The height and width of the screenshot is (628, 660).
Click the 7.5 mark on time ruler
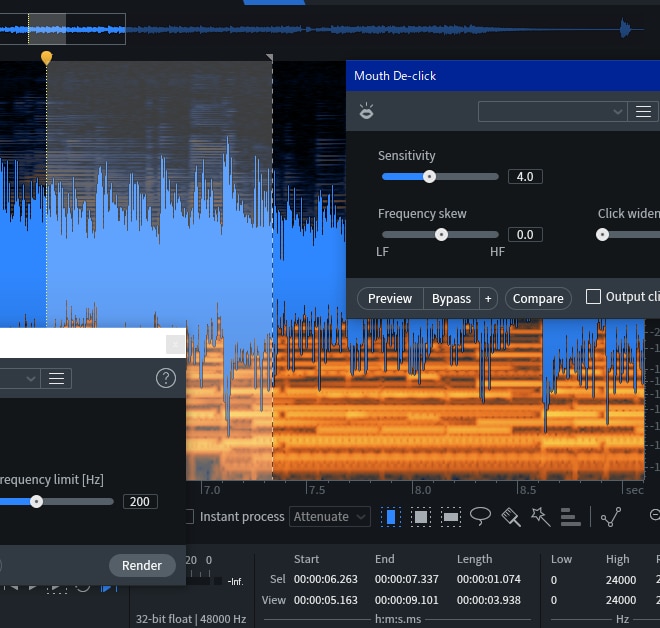tap(317, 490)
